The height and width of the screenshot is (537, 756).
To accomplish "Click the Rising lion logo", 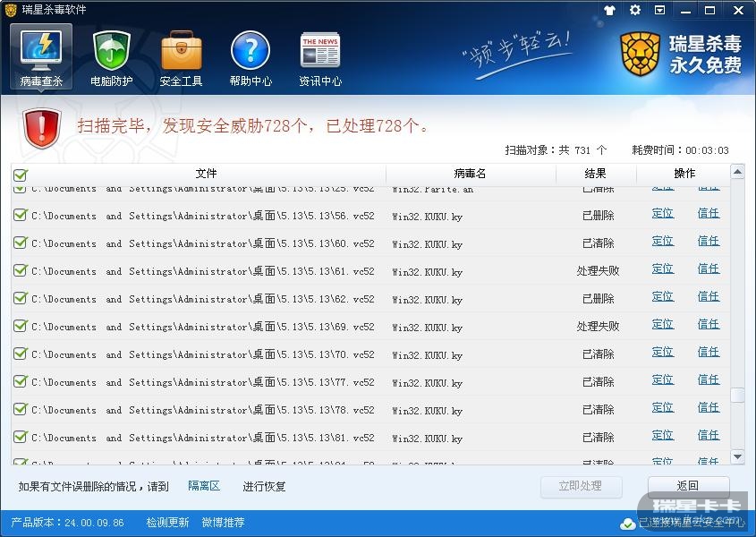I will (640, 54).
